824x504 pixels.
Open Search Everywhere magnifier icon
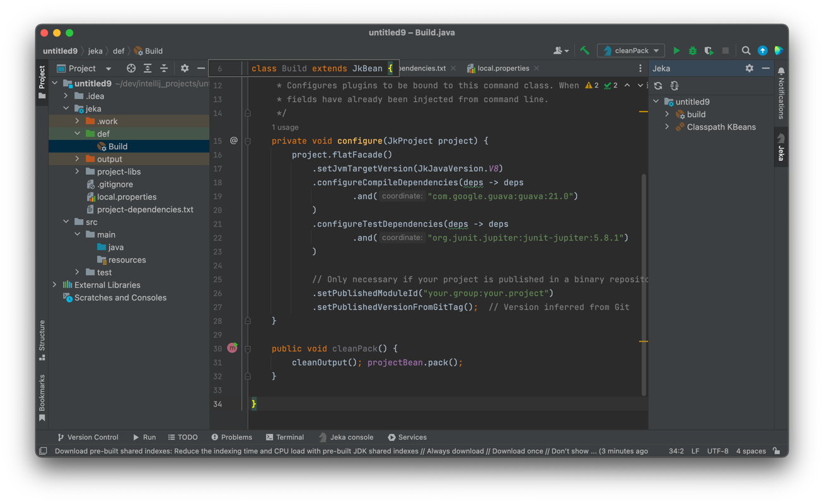746,50
